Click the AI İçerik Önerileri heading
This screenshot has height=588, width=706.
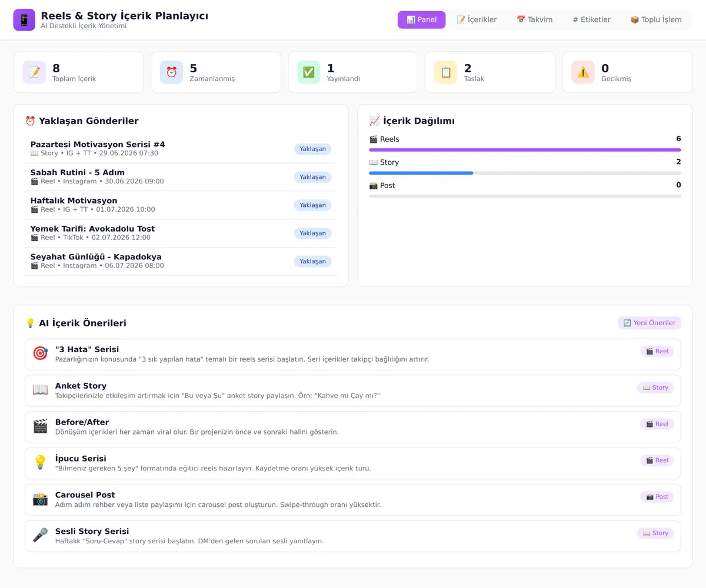[x=75, y=323]
